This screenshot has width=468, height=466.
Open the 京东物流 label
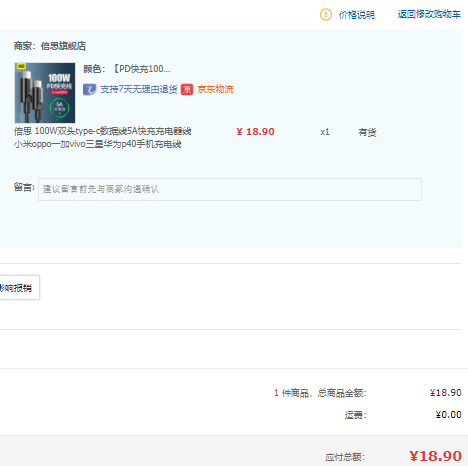click(x=215, y=89)
